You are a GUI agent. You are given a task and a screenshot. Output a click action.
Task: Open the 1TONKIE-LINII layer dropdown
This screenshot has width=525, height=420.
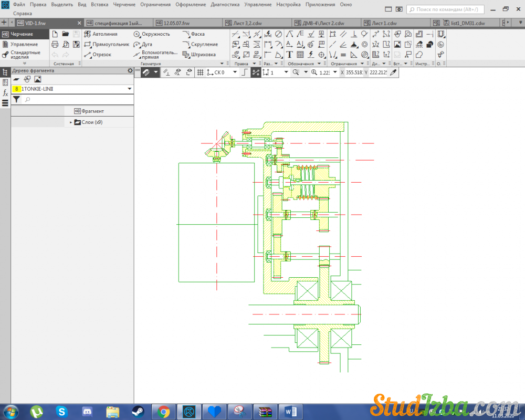point(129,89)
